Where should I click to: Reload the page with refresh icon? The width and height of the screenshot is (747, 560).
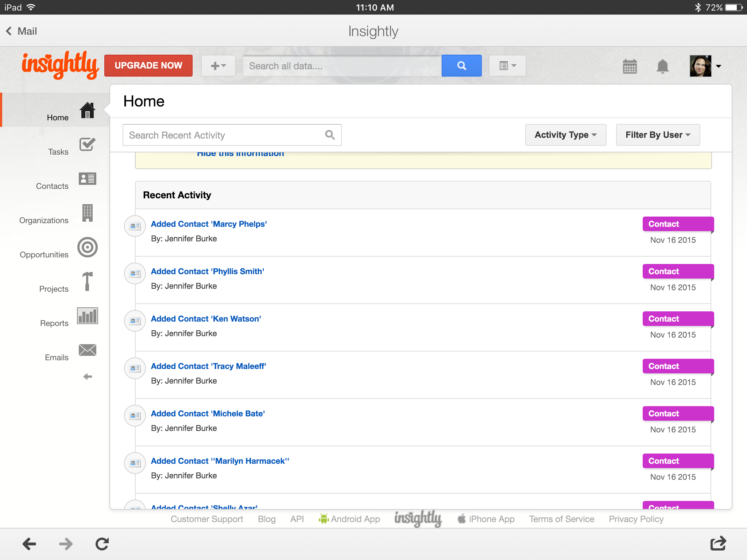click(x=102, y=544)
